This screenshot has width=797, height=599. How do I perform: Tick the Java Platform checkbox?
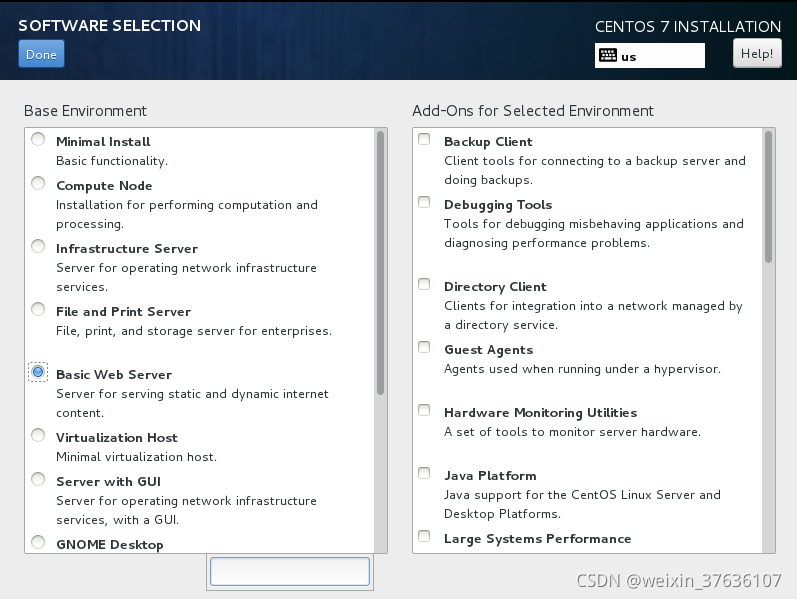tap(425, 474)
